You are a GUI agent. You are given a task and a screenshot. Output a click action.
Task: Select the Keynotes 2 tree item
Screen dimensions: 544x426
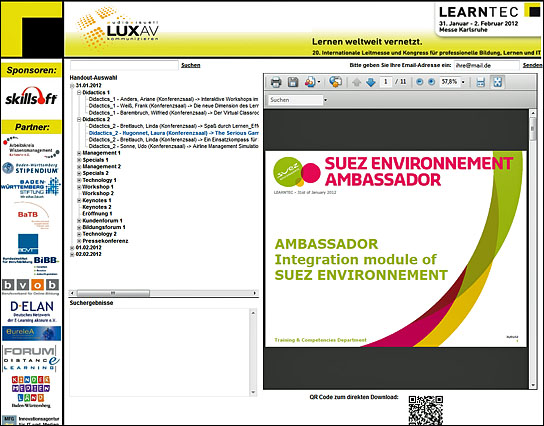coord(97,207)
